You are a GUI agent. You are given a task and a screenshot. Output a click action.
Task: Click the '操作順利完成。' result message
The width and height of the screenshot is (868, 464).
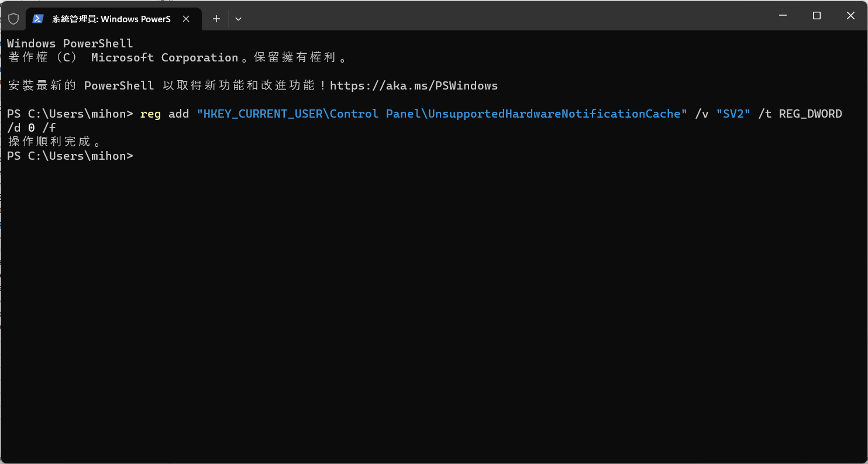click(56, 142)
